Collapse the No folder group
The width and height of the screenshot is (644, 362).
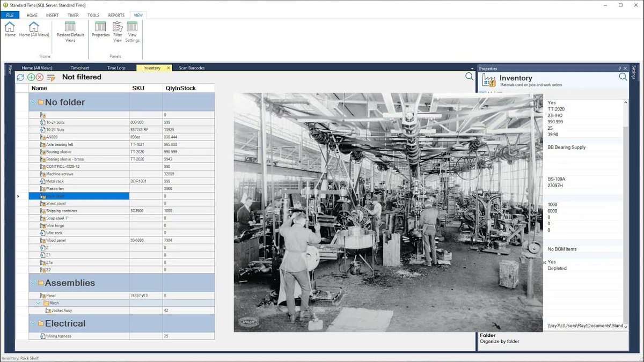(33, 101)
